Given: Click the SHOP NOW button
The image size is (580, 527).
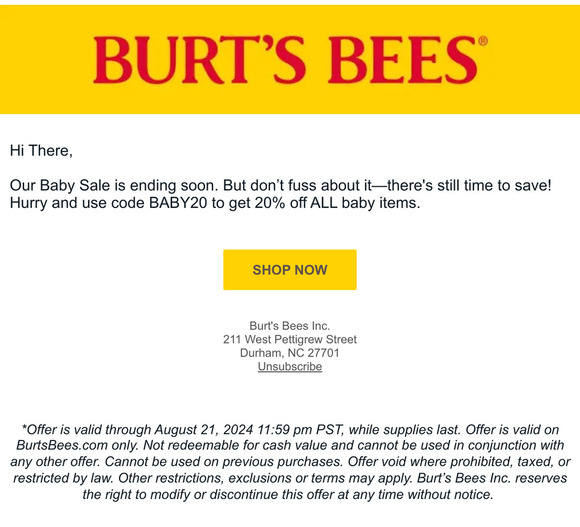Looking at the screenshot, I should click(x=290, y=270).
